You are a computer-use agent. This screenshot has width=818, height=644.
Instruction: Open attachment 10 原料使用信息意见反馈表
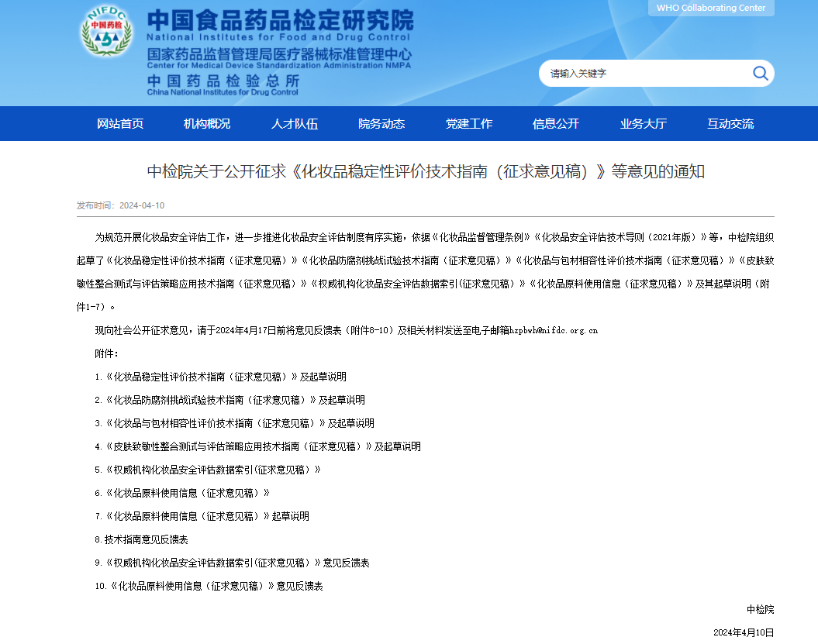click(x=209, y=586)
